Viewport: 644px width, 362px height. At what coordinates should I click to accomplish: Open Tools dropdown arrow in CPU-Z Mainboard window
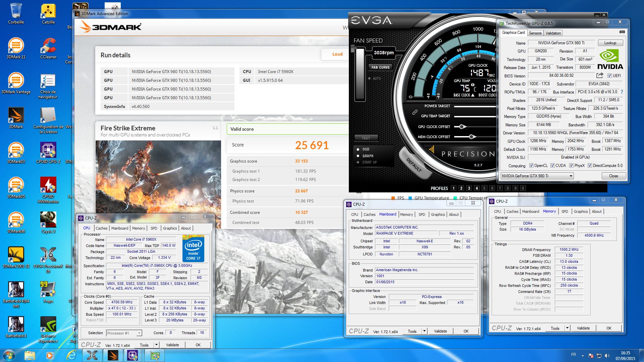(x=424, y=331)
